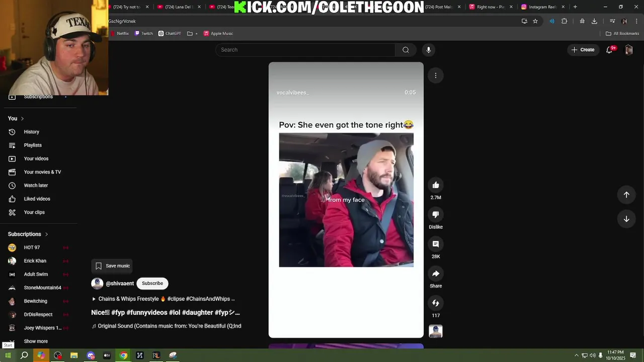Viewport: 644px width, 362px height.
Task: Bookmark this page with star icon
Action: pos(535,21)
